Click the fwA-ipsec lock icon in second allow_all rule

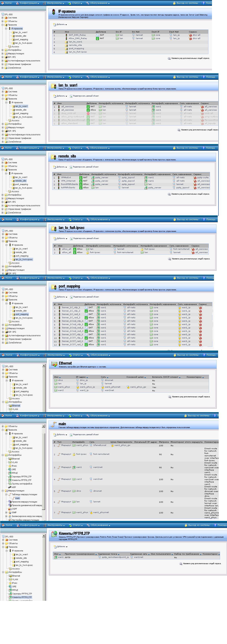(88, 252)
